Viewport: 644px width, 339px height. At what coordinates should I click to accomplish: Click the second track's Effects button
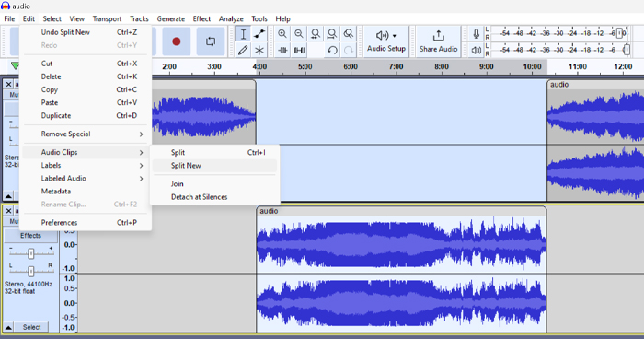pos(30,236)
